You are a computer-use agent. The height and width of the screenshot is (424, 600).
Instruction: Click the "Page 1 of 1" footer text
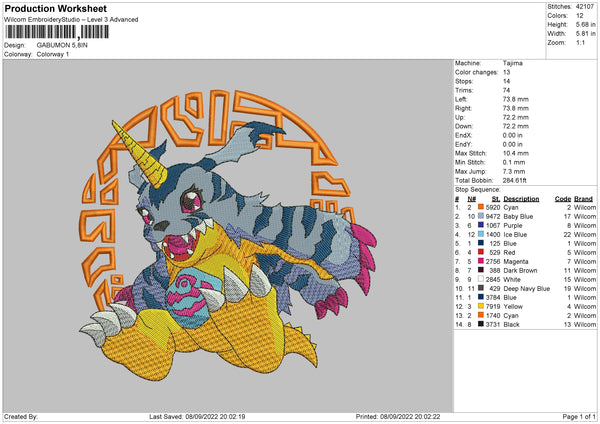(579, 416)
